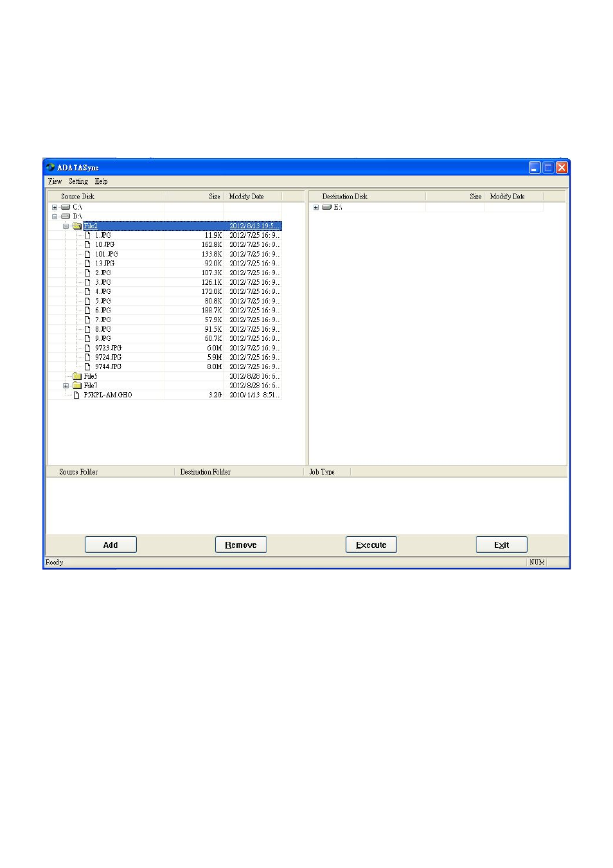
Task: Click the ADATASync title bar app icon
Action: click(50, 167)
